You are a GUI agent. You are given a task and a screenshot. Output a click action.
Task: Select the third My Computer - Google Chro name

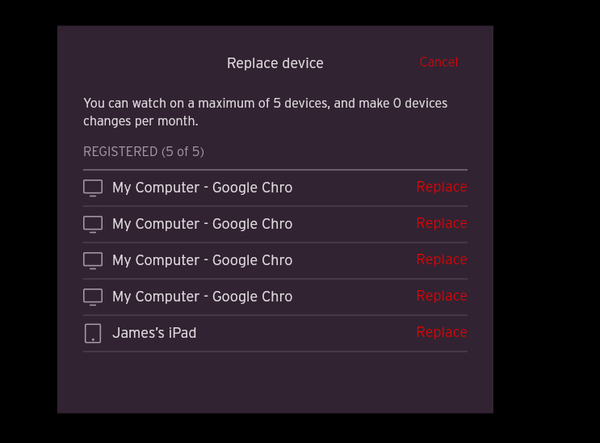(202, 261)
